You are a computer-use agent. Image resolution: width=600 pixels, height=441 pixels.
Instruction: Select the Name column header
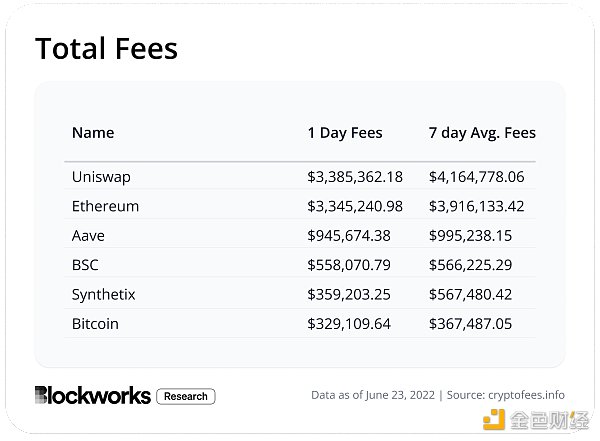point(93,133)
